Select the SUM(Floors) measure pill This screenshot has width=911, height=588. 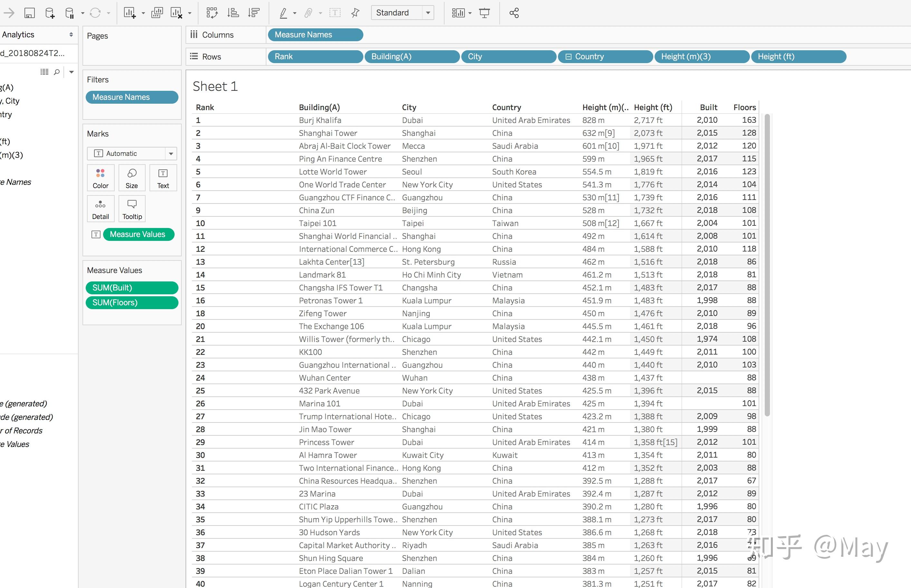(132, 302)
